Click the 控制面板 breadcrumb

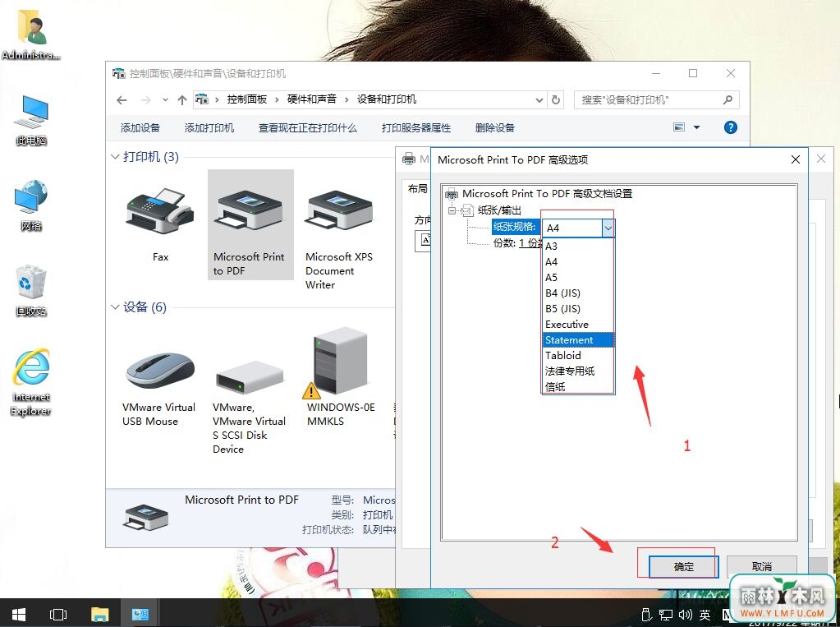tap(247, 99)
